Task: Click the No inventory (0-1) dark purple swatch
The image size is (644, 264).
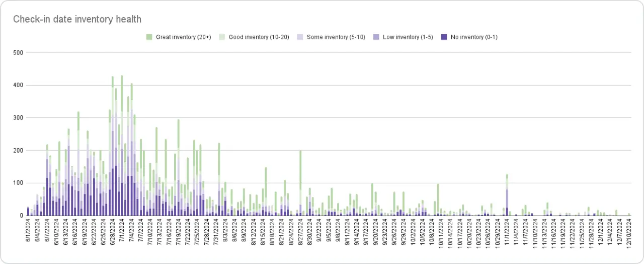Action: tap(444, 37)
